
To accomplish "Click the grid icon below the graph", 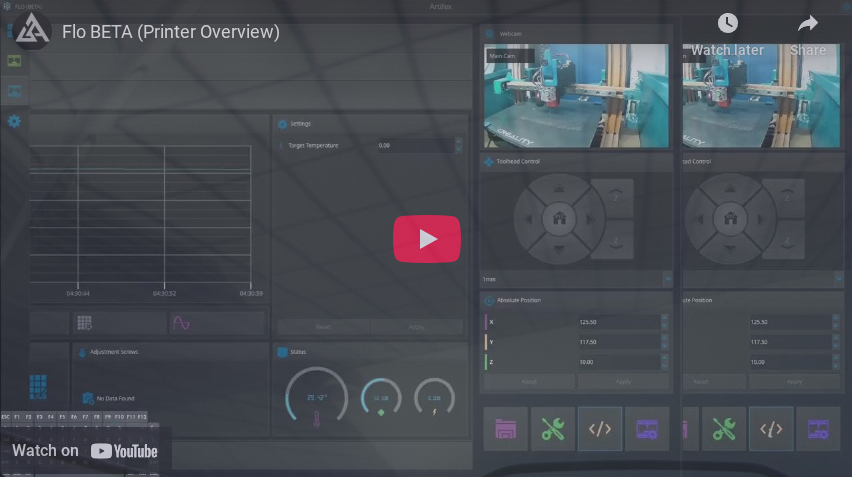I will (84, 323).
